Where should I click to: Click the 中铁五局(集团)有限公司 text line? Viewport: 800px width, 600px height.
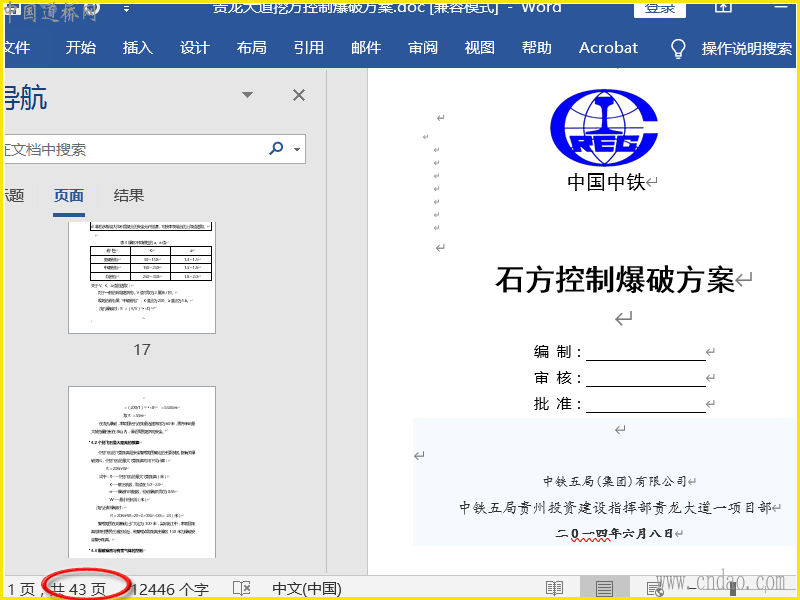click(x=615, y=481)
